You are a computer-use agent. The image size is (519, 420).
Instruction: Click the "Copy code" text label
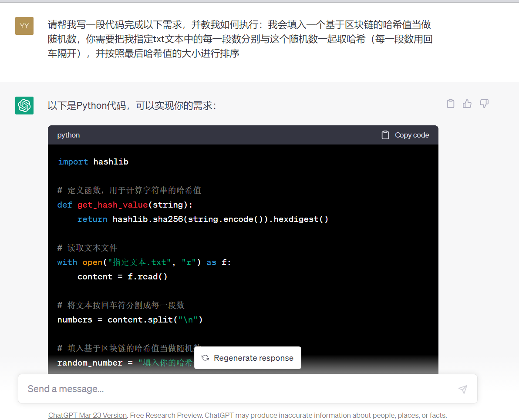[411, 135]
